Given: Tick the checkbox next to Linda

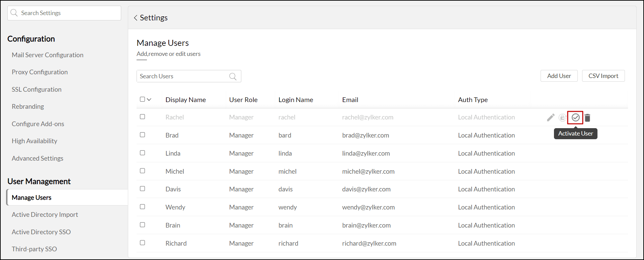Looking at the screenshot, I should tap(143, 153).
